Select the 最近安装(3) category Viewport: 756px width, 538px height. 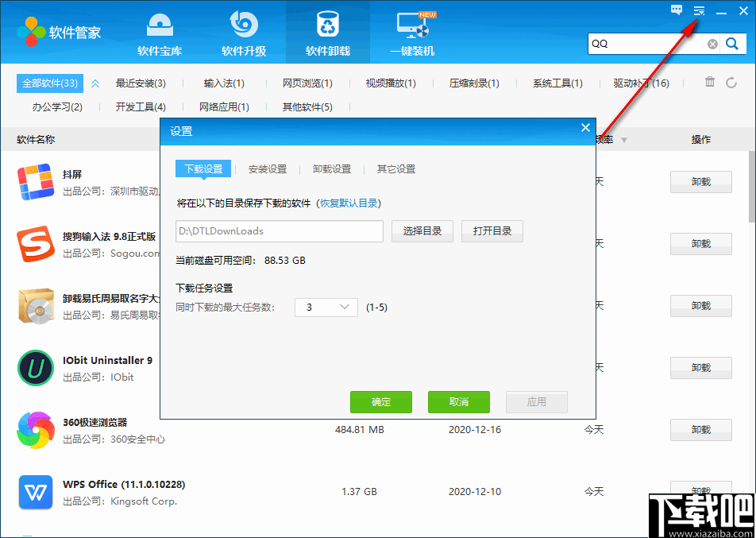coord(141,82)
